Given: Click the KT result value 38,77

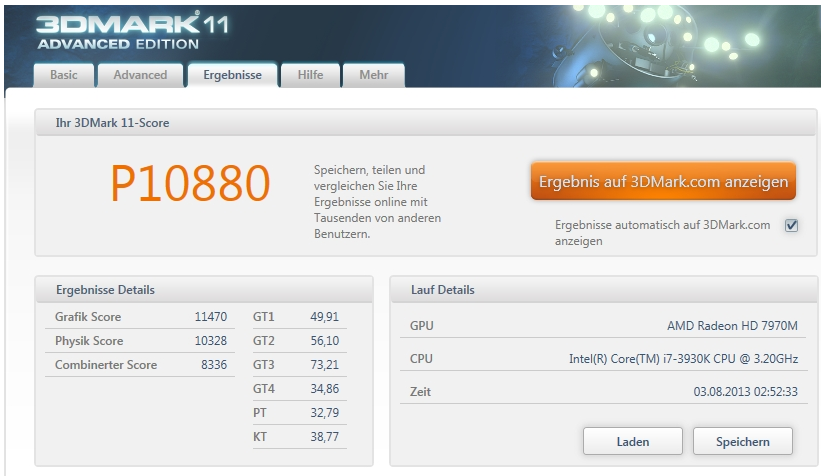Looking at the screenshot, I should pos(324,438).
